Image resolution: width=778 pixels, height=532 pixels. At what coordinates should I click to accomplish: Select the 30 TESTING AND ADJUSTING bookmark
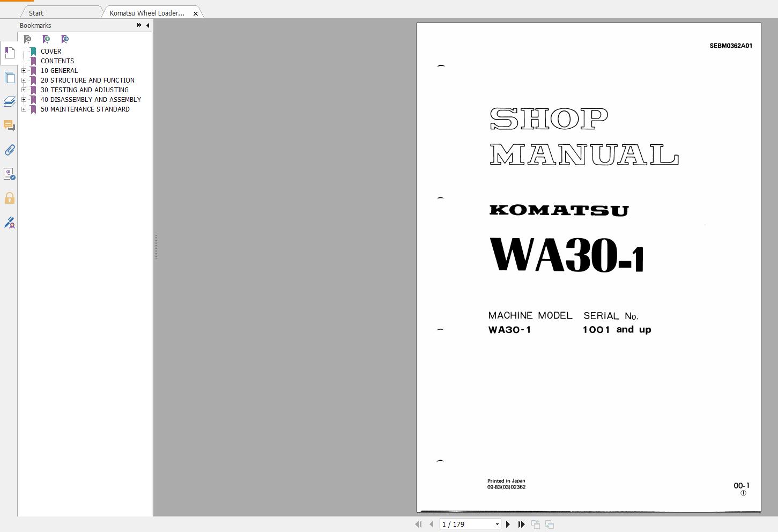(84, 90)
